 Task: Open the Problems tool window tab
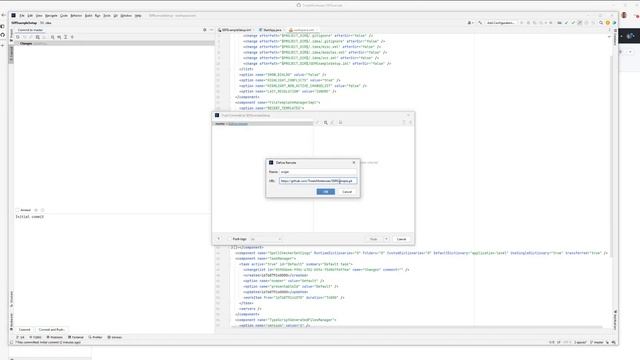point(55,338)
